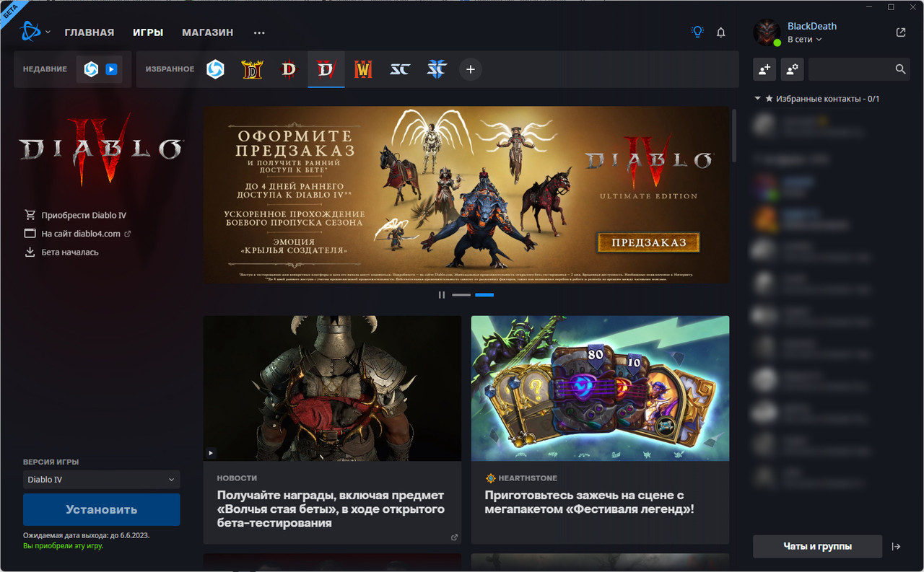Select the Warcraft III favorite icon
The image size is (924, 572).
tap(363, 69)
